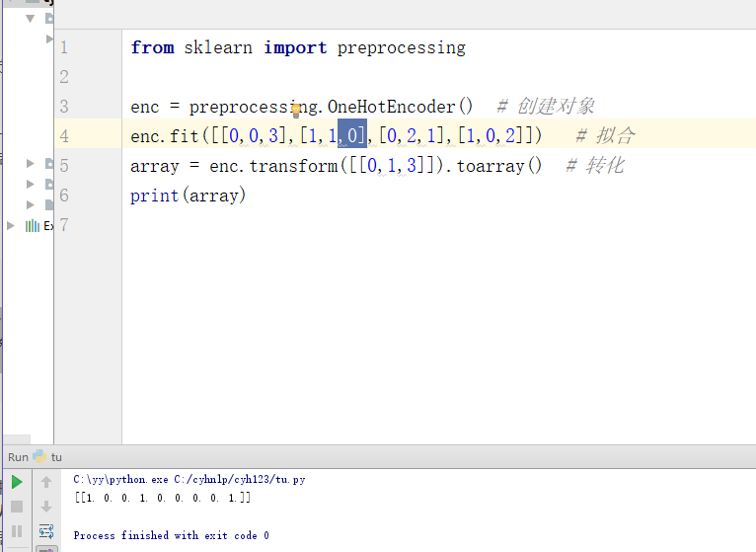Click the selected ', 0]' highlighted text
The height and width of the screenshot is (552, 756).
[352, 135]
